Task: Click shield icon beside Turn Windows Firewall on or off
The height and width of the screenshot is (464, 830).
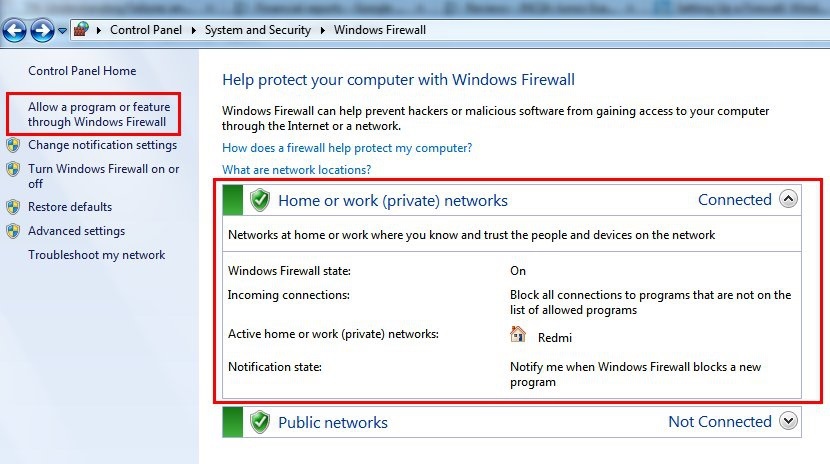Action: (x=13, y=170)
